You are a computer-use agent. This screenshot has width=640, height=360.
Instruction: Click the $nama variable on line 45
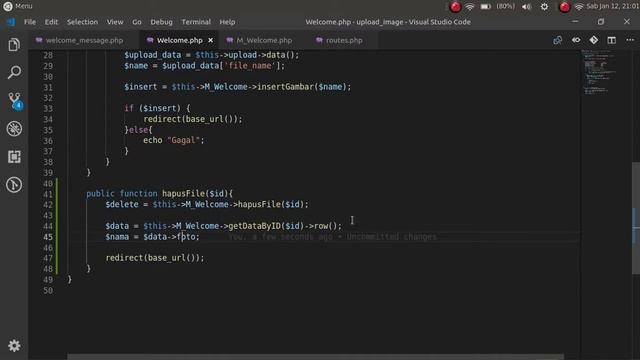pos(117,237)
